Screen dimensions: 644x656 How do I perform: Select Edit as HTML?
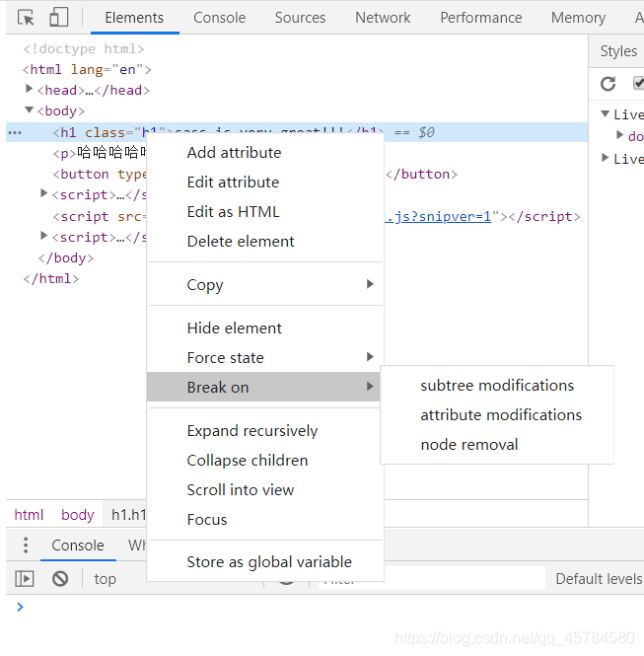(264, 212)
